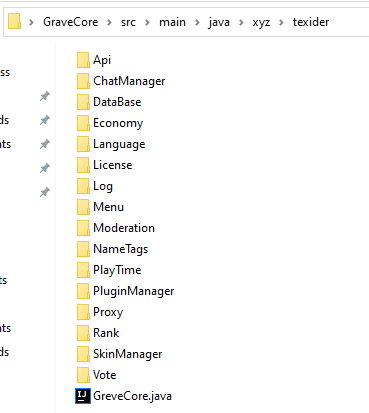The image size is (369, 413).
Task: Select the Api folder name
Action: point(102,60)
